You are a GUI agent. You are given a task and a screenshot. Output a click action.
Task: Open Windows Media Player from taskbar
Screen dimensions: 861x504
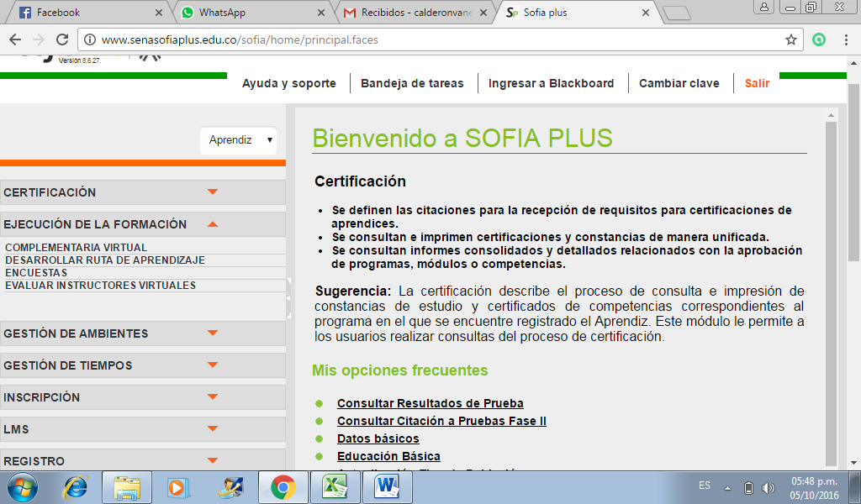[x=178, y=487]
